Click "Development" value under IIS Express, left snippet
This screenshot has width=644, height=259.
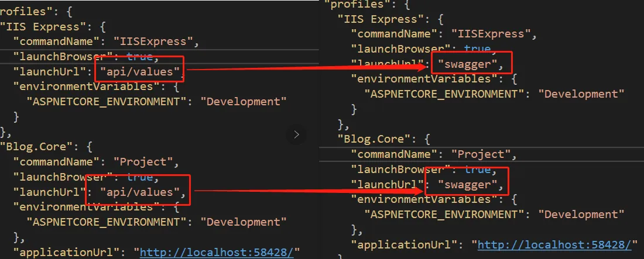[243, 102]
